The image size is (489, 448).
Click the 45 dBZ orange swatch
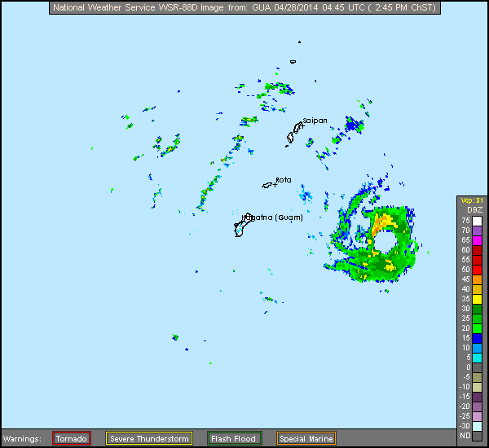478,279
